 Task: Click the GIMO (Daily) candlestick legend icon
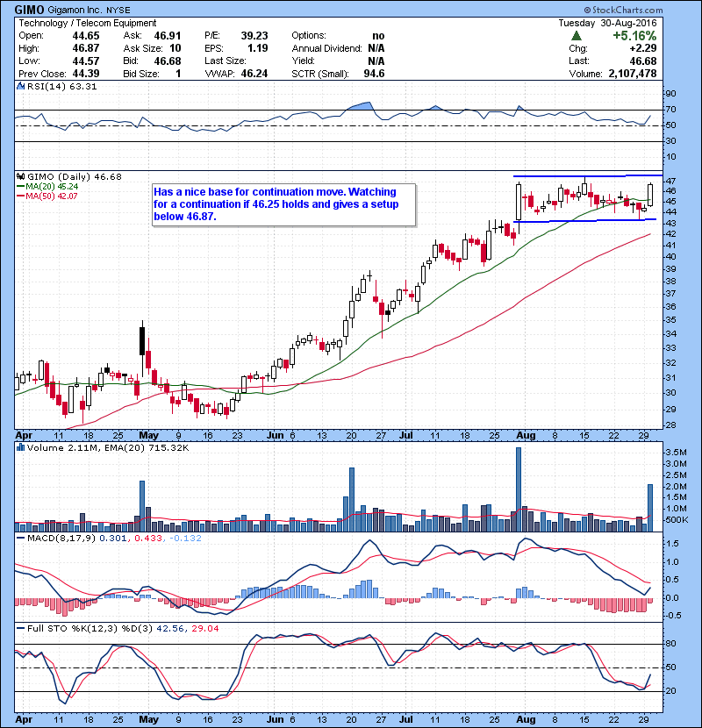(x=20, y=177)
